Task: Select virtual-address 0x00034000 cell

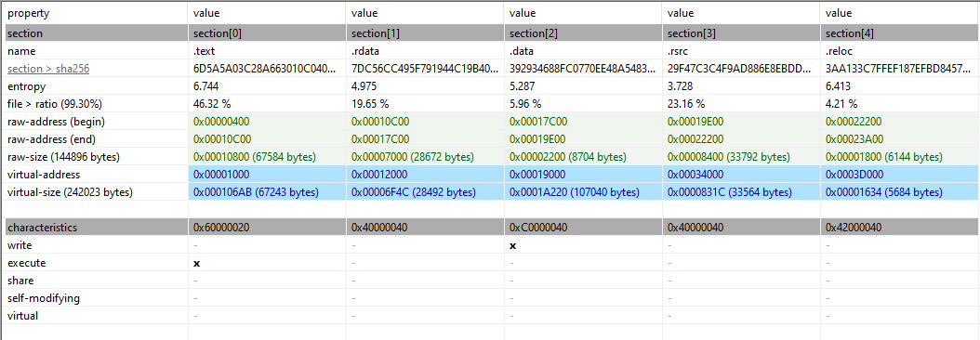Action: [741, 175]
